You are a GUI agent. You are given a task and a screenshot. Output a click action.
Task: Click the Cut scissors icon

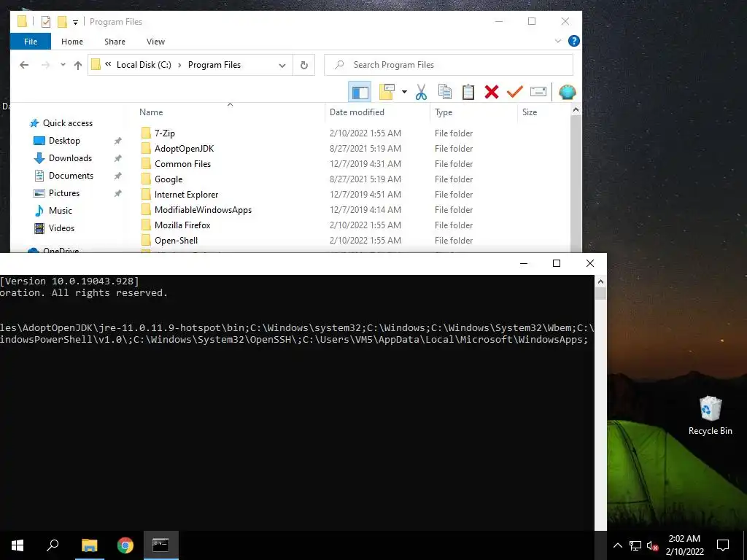[x=421, y=92]
